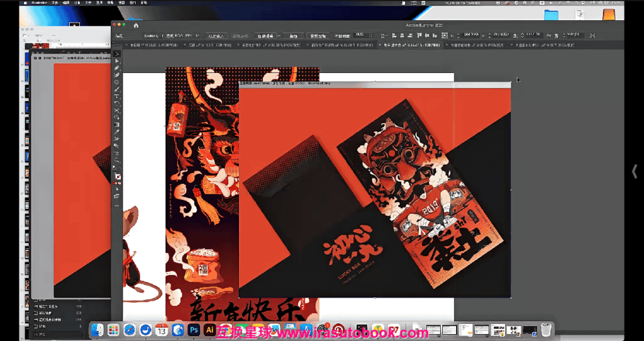Viewport: 644px width, 341px height.
Task: Select the Eyedropper tool
Action: pyautogui.click(x=117, y=132)
